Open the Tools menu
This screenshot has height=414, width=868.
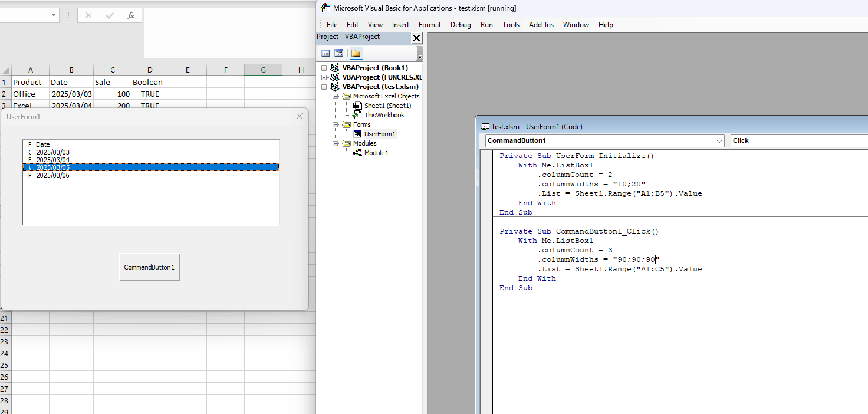[511, 25]
